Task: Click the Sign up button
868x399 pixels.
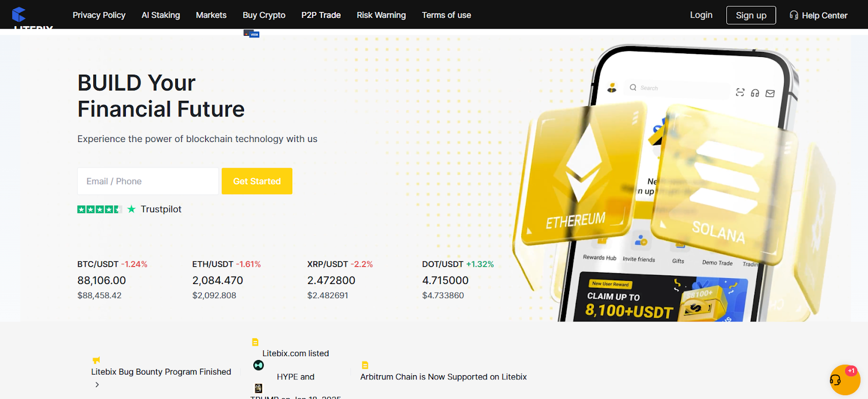Action: pos(751,15)
